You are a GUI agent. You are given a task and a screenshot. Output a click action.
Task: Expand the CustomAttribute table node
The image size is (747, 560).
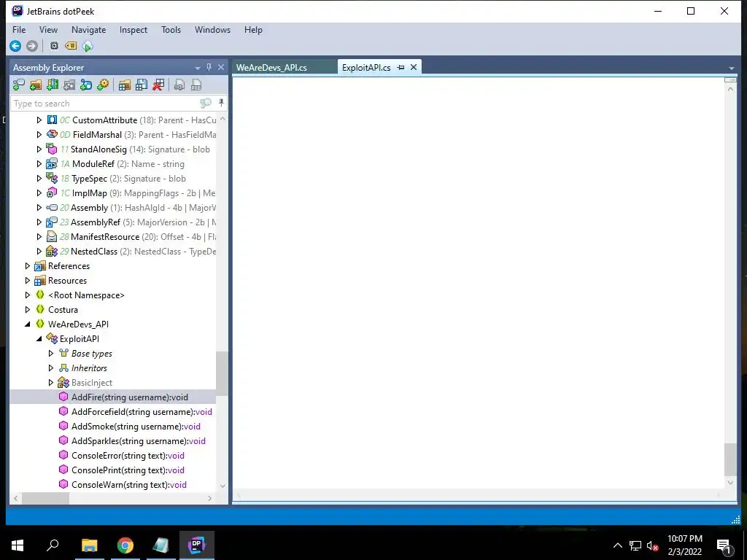coord(39,120)
